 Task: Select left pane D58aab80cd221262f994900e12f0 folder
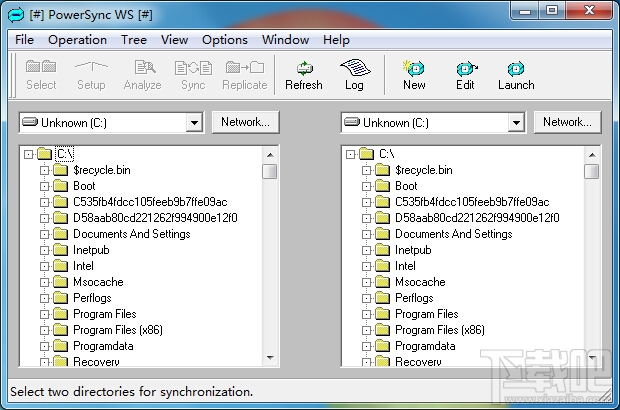pyautogui.click(x=155, y=218)
